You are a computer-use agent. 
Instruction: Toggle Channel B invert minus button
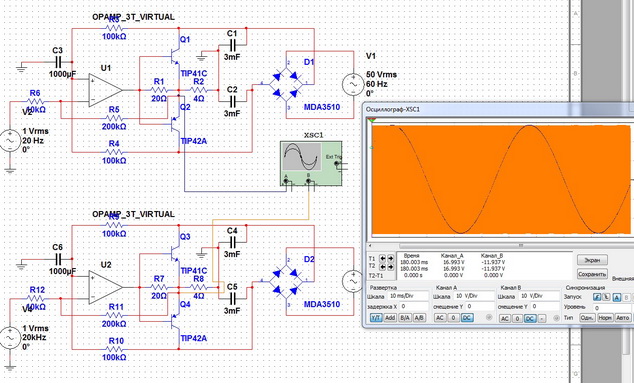point(542,319)
